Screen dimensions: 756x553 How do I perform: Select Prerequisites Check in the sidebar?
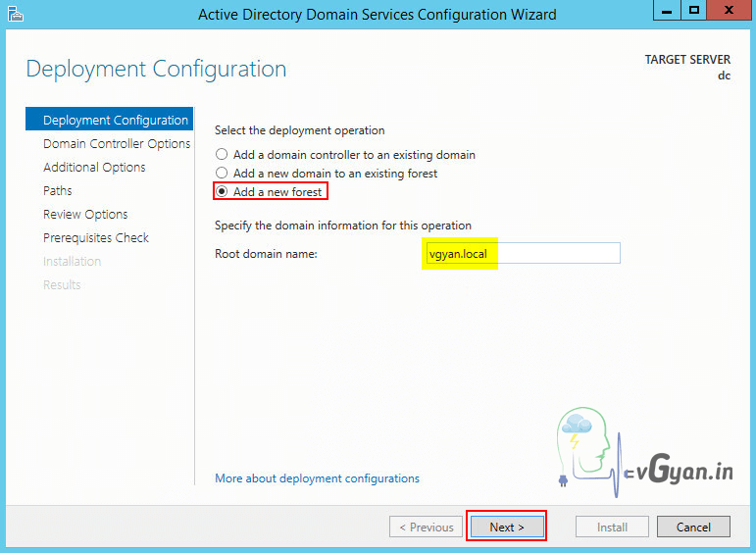tap(96, 238)
